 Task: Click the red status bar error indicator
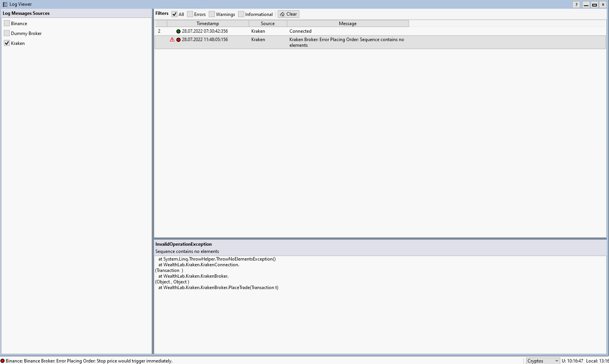click(3, 361)
